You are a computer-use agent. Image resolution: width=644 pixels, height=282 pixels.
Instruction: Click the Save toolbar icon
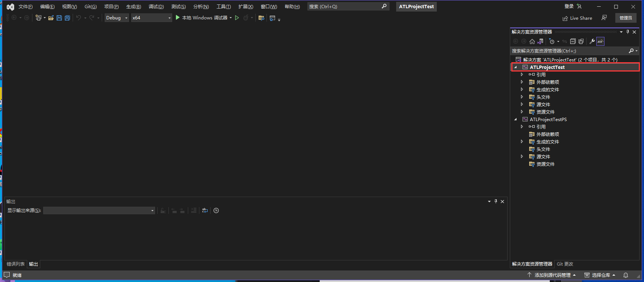tap(59, 18)
